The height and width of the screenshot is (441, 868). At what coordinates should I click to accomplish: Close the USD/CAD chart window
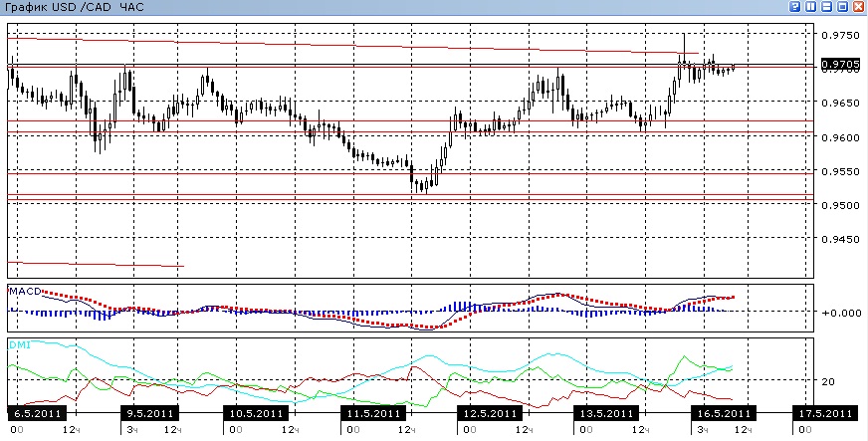pyautogui.click(x=859, y=7)
